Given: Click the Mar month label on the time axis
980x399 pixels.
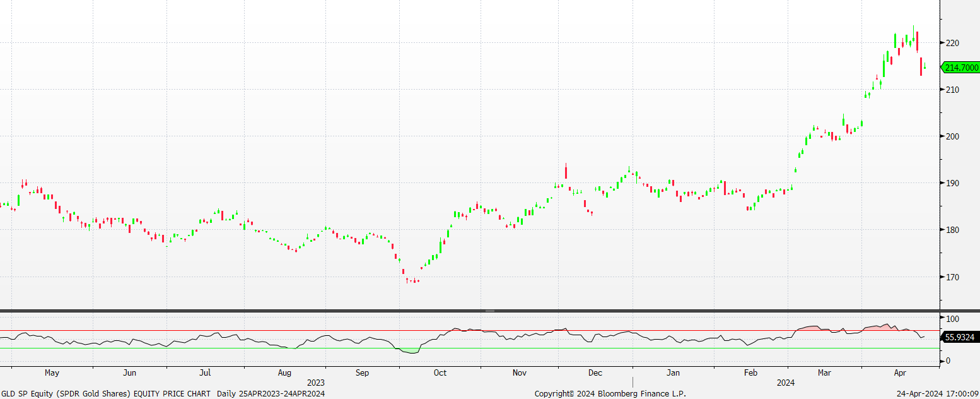Looking at the screenshot, I should pyautogui.click(x=824, y=372).
